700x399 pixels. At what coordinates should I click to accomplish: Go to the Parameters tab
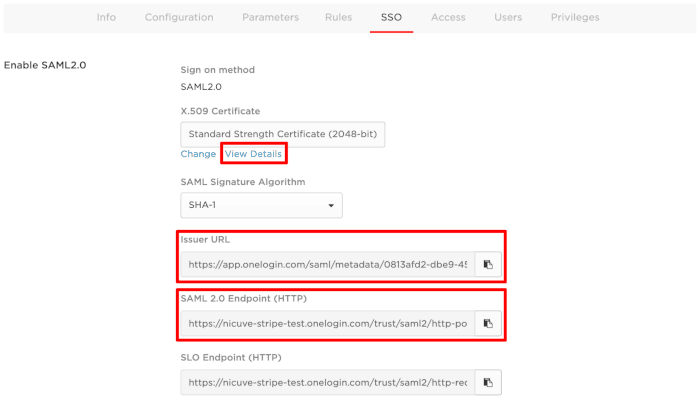click(271, 17)
